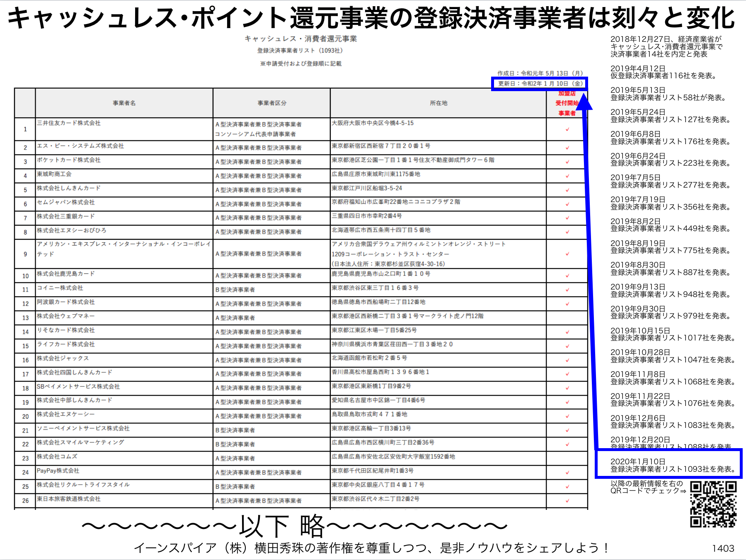Click SBペイメントサービス株式会社 company name

pos(78,386)
